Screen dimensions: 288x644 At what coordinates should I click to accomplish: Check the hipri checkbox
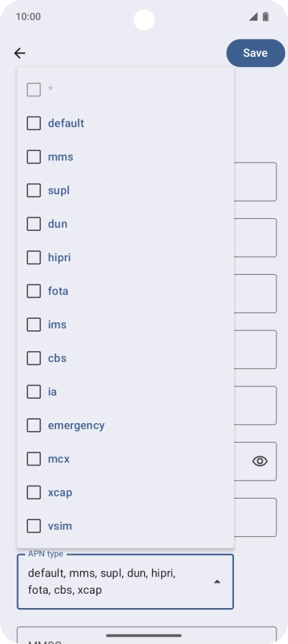[34, 258]
